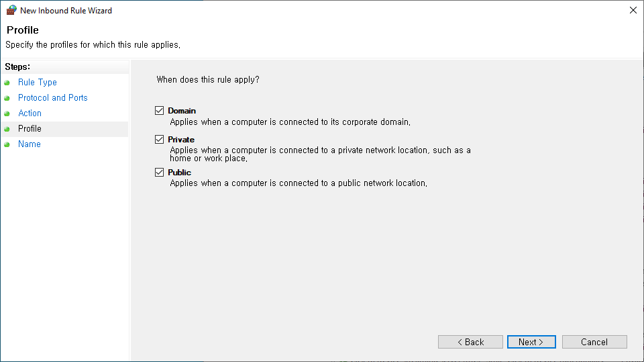The height and width of the screenshot is (362, 644).
Task: Click the green bullet beside Rule Type
Action: tap(7, 83)
